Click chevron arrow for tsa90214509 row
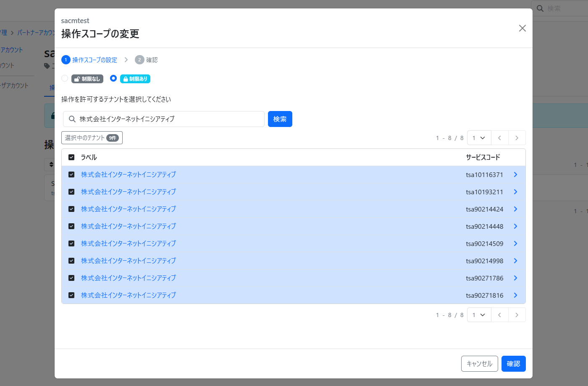Screen dimensions: 588x386 [x=515, y=243]
